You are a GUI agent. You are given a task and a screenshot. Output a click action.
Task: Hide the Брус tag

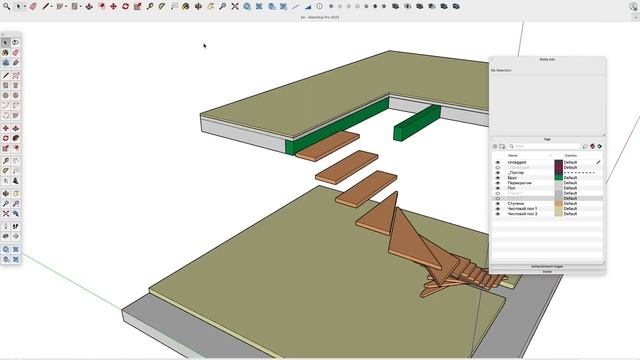(498, 178)
